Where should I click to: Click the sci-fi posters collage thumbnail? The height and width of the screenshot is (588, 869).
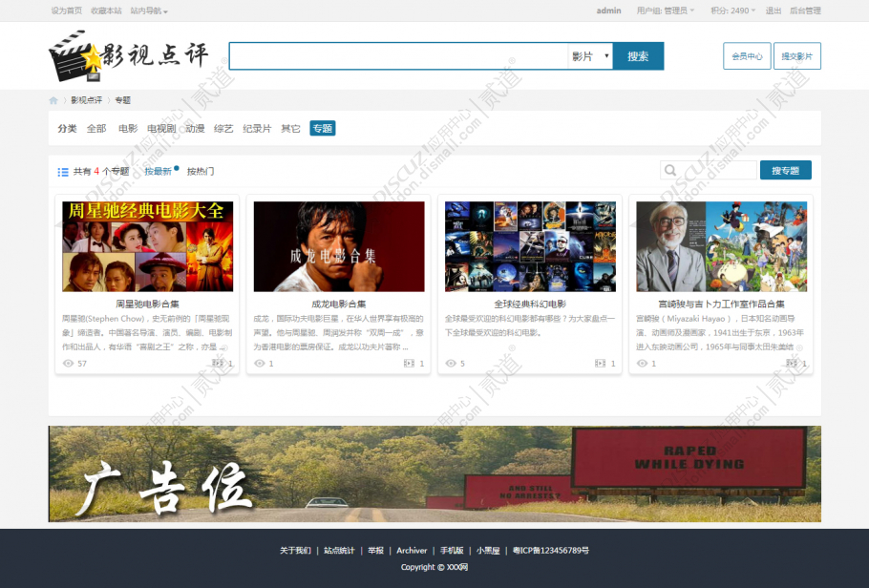530,246
